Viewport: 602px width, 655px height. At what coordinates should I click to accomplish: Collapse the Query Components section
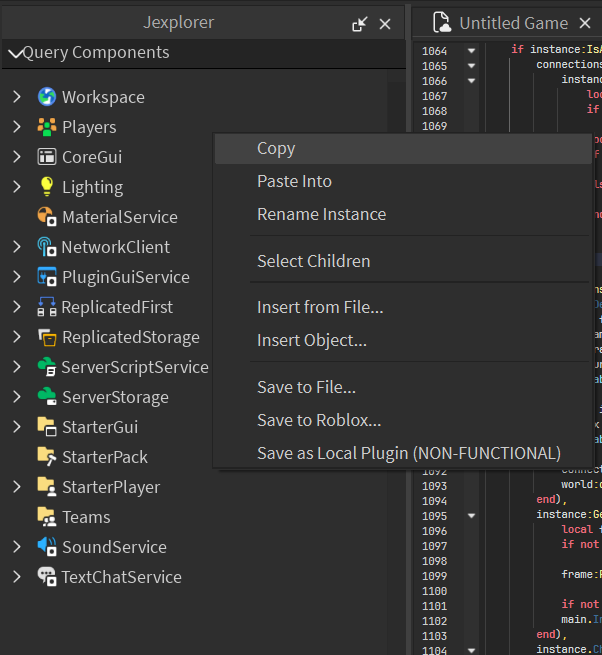[x=15, y=53]
